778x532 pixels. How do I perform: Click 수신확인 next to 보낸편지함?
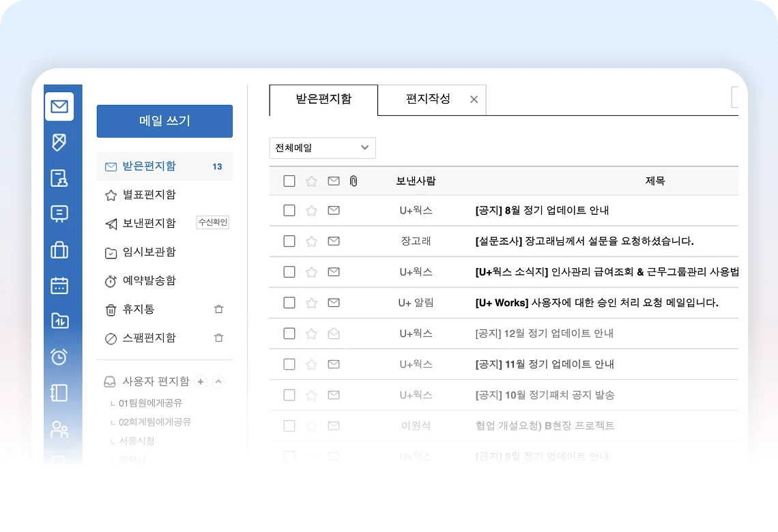(212, 222)
